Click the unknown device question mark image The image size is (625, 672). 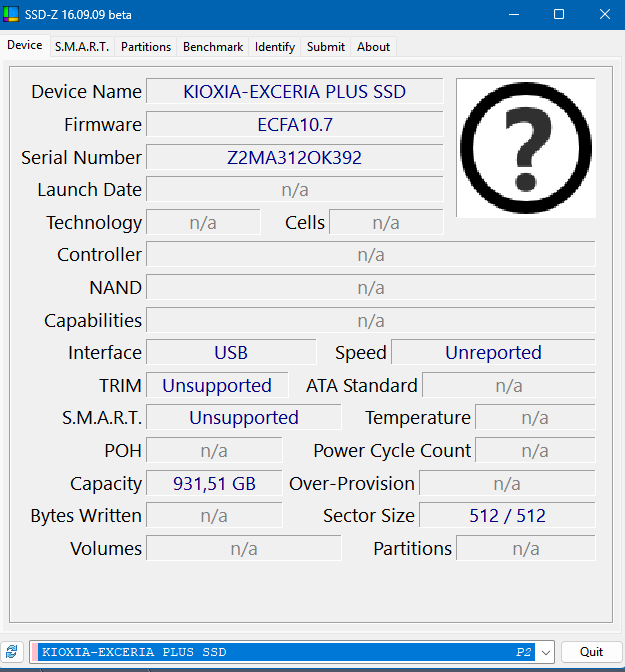(x=526, y=148)
